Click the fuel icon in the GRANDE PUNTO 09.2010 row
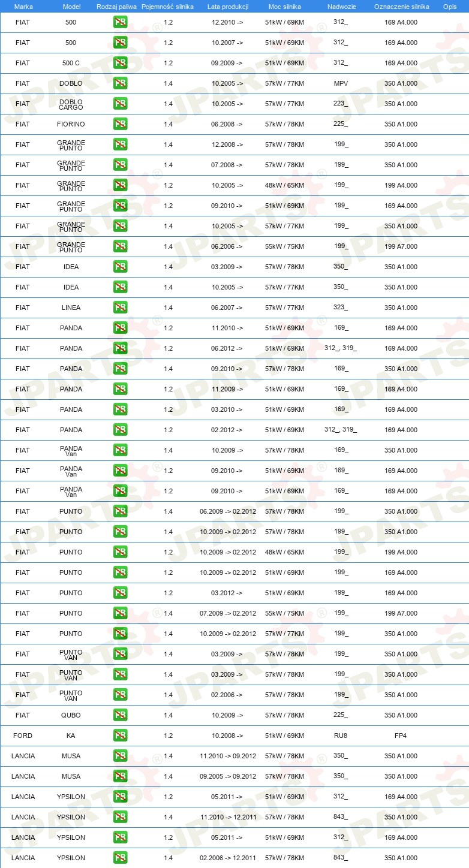The width and height of the screenshot is (469, 868). coord(120,206)
